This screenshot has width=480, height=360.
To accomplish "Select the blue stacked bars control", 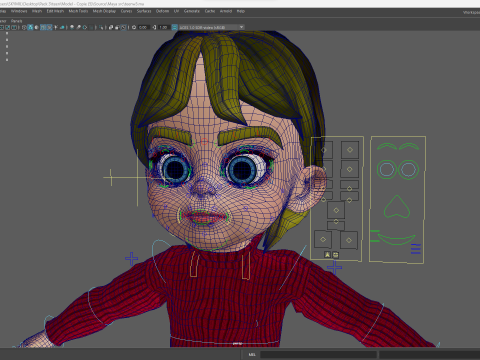I will [416, 249].
